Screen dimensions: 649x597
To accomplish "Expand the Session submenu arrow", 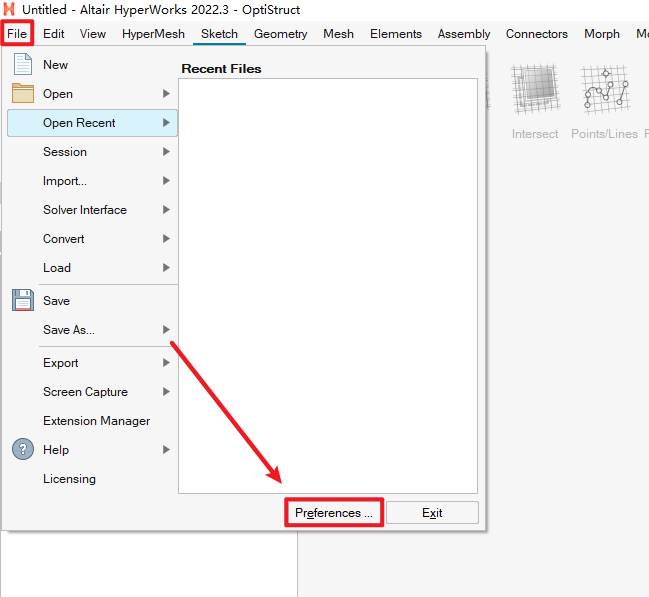I will pos(166,152).
